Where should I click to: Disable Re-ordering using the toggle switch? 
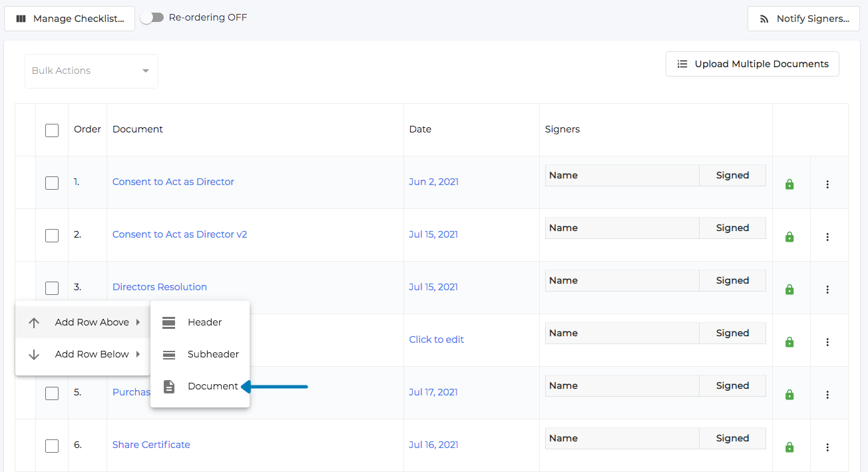click(152, 18)
